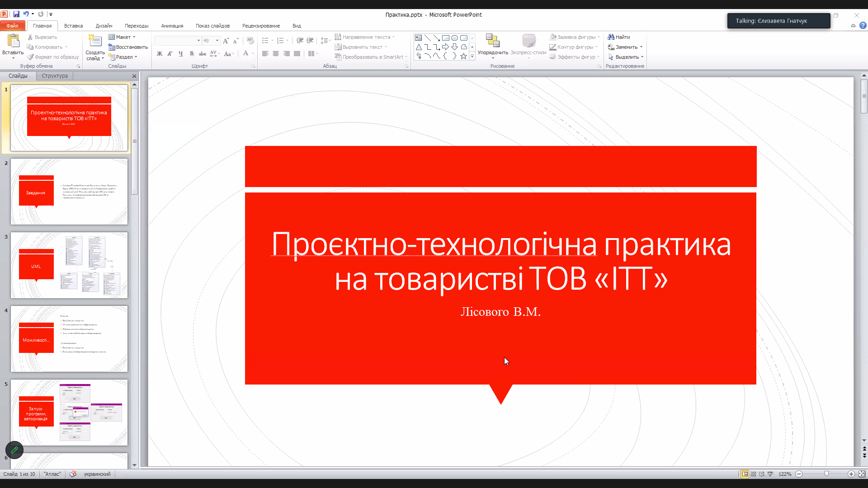This screenshot has width=868, height=488.
Task: Switch to Slide Sorter view icon
Action: (x=753, y=474)
